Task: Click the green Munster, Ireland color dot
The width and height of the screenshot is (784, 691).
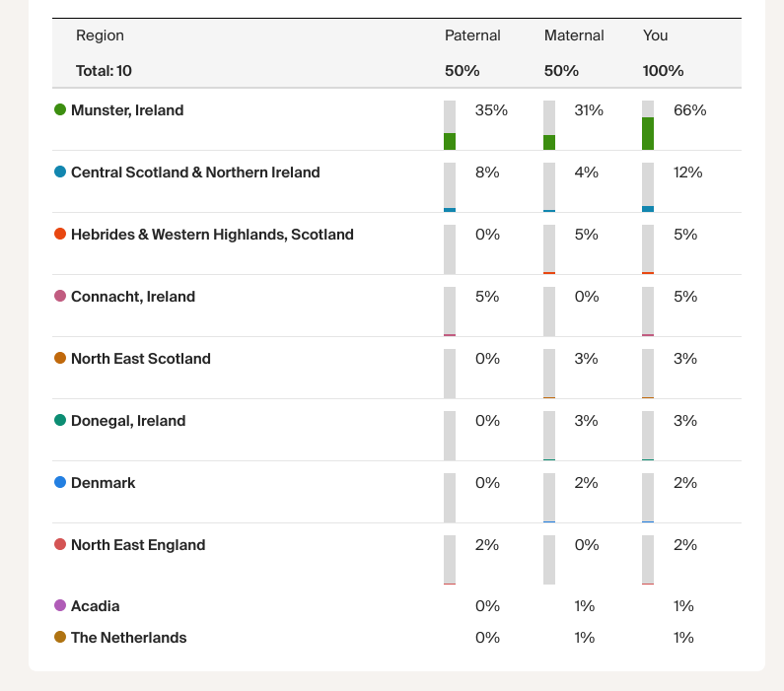Action: pyautogui.click(x=60, y=110)
